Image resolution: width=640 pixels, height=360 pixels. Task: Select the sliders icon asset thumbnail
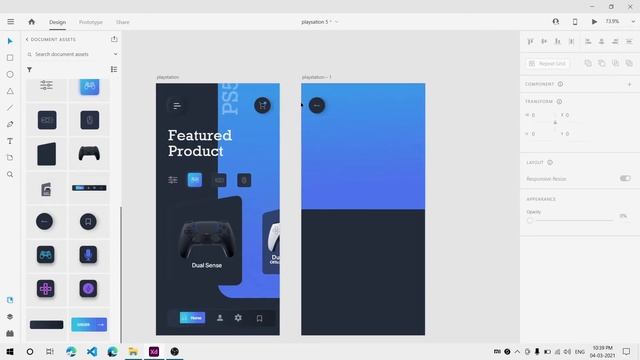pos(46,85)
